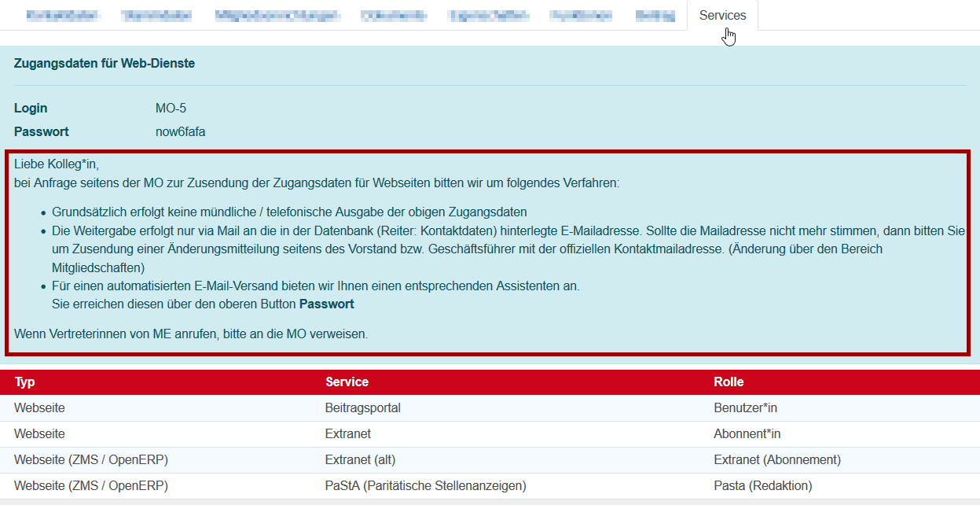This screenshot has width=980, height=505.
Task: Sort table by Service column header
Action: pos(347,382)
